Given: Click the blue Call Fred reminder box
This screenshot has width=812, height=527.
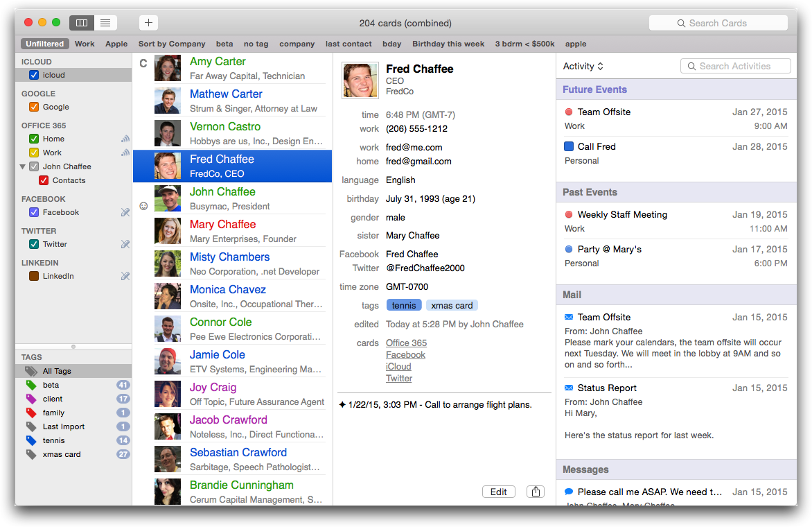Looking at the screenshot, I should pos(569,146).
